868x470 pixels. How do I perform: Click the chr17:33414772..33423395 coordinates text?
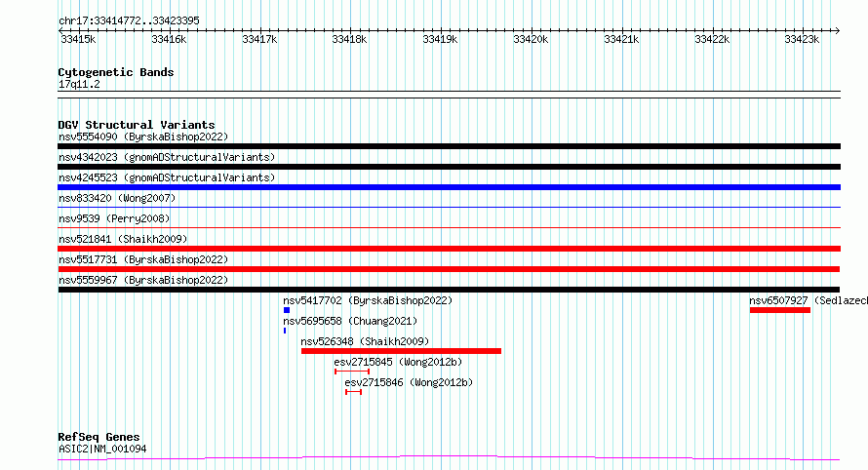tap(129, 21)
